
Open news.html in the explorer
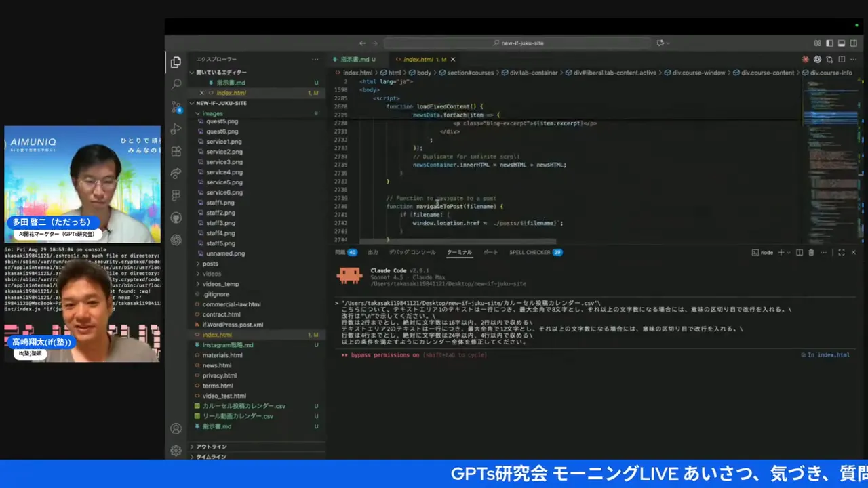point(216,365)
